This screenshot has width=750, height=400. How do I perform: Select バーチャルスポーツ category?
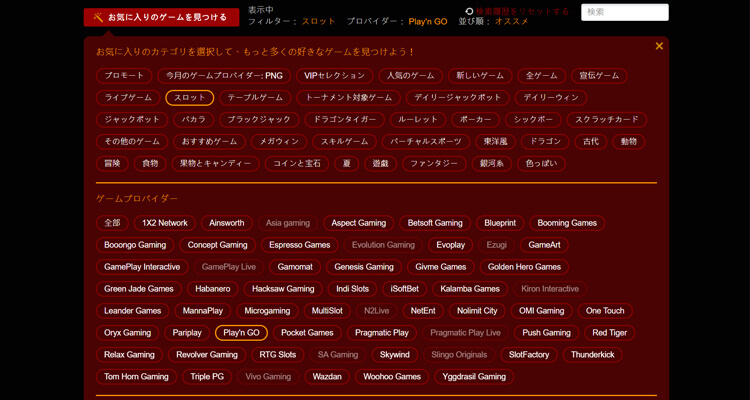426,142
